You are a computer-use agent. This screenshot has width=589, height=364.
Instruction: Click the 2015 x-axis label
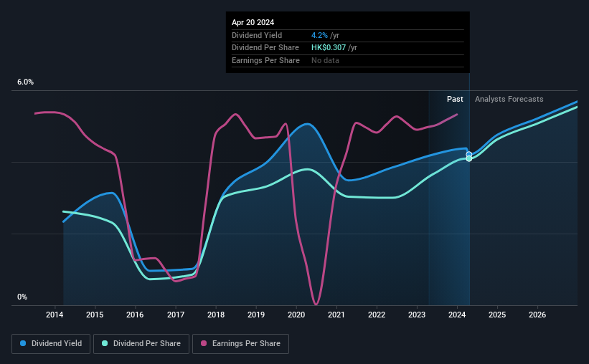point(95,315)
